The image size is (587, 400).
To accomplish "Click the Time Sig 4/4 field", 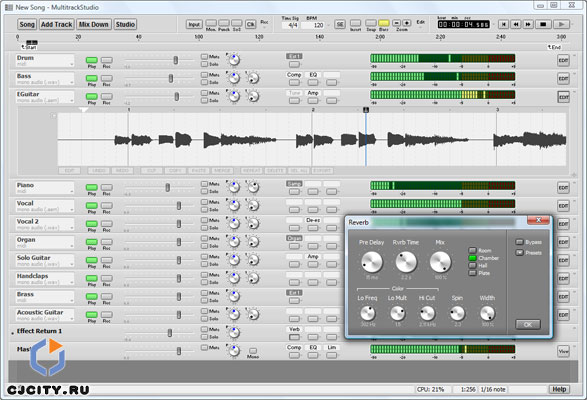I will [292, 25].
